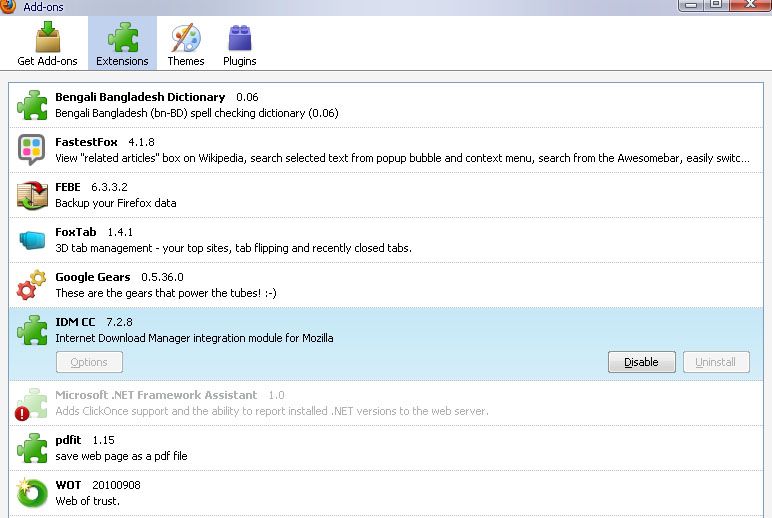Switch to the Extensions tab
This screenshot has height=518, width=772.
(x=122, y=43)
